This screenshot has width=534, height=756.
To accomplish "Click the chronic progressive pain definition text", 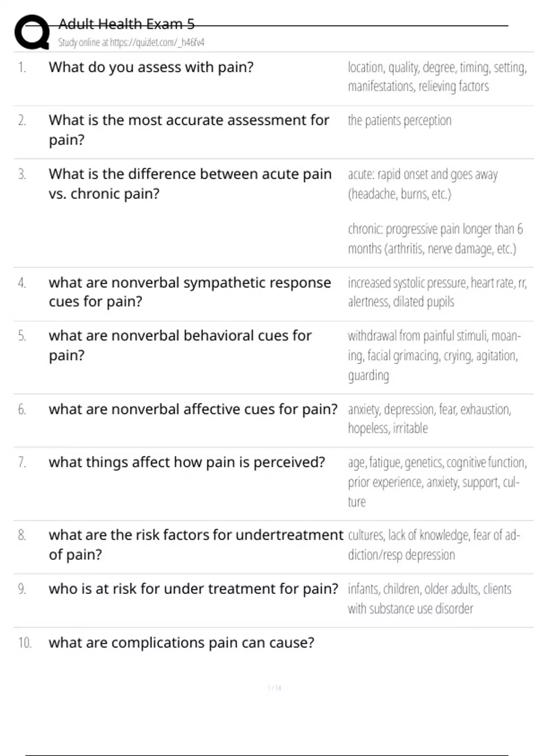I will (435, 238).
